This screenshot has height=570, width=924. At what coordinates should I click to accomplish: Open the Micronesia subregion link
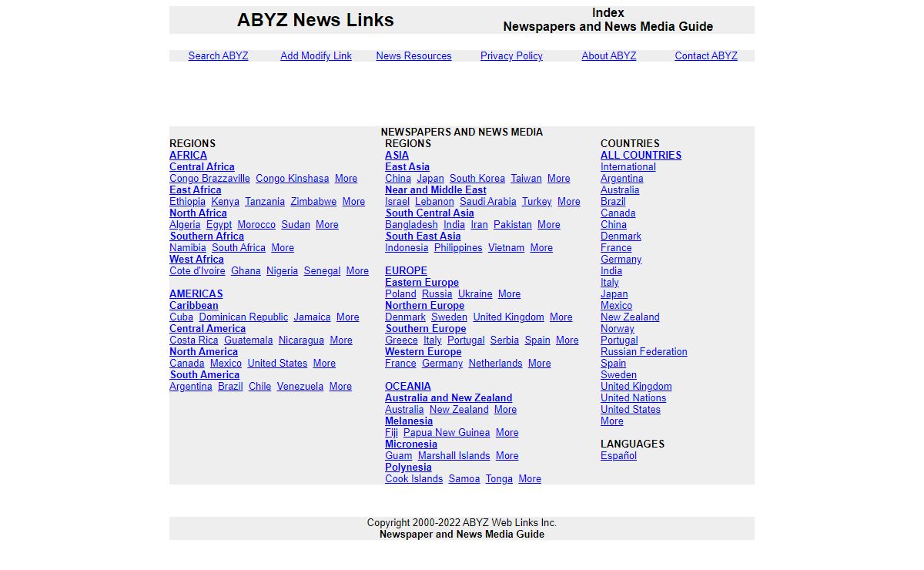[411, 444]
